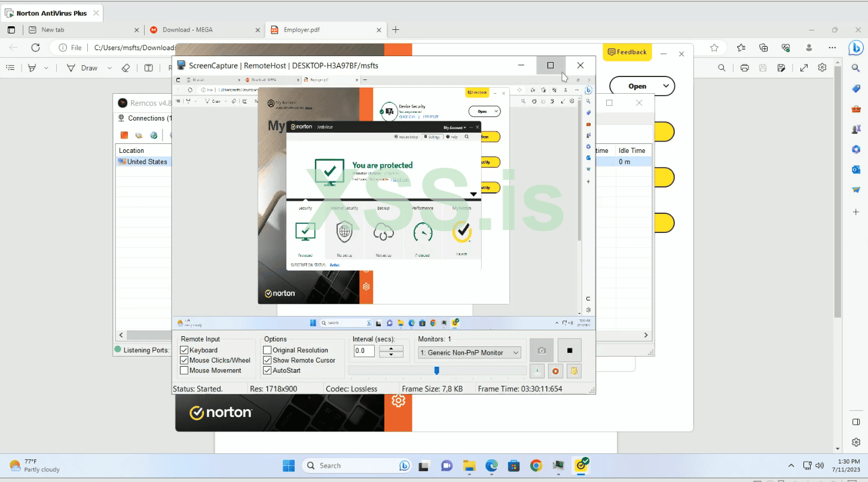Click the Windows Start button
Screen dimensions: 868x482
(289, 466)
